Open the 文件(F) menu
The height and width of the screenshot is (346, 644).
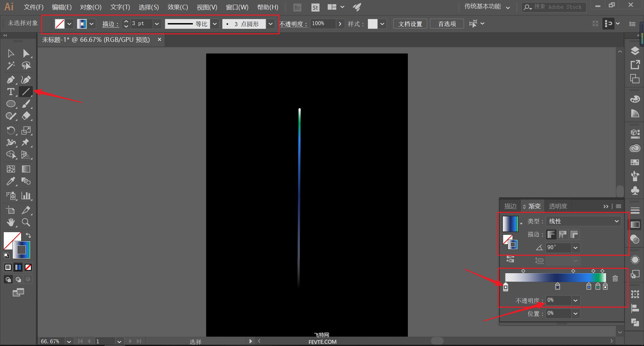coord(34,7)
